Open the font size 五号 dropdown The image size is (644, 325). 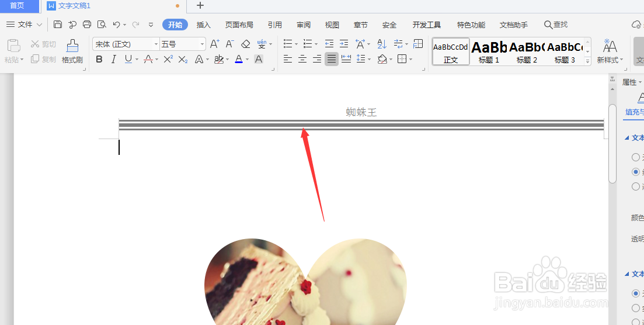click(x=202, y=44)
